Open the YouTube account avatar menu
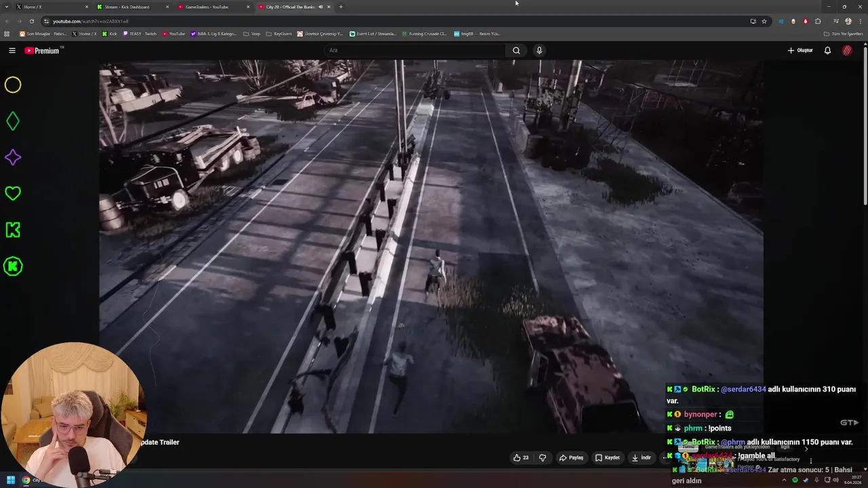This screenshot has width=868, height=488. tap(847, 50)
